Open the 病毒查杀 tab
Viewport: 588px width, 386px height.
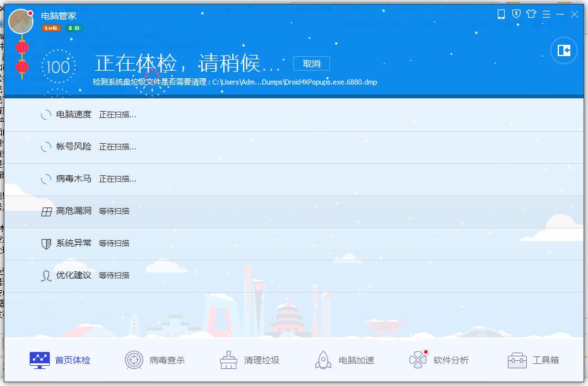(x=155, y=360)
